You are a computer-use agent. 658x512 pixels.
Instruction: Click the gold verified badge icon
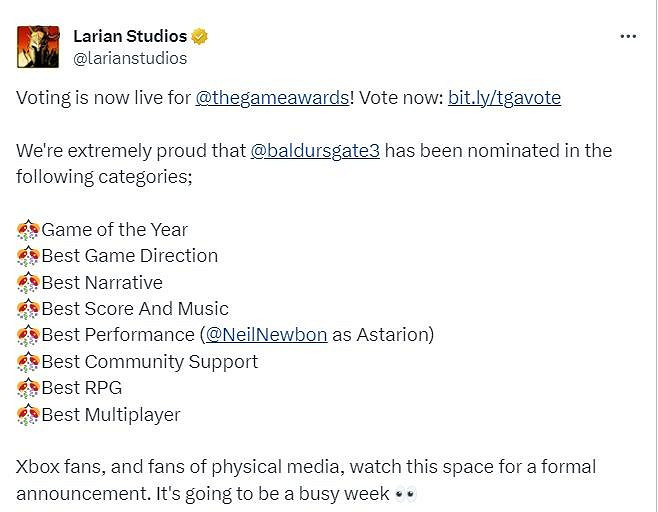[200, 37]
